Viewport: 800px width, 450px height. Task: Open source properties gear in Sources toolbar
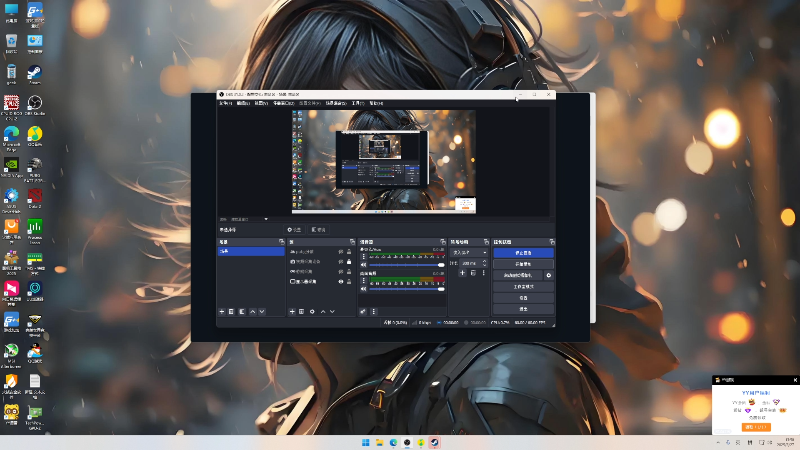click(x=312, y=311)
